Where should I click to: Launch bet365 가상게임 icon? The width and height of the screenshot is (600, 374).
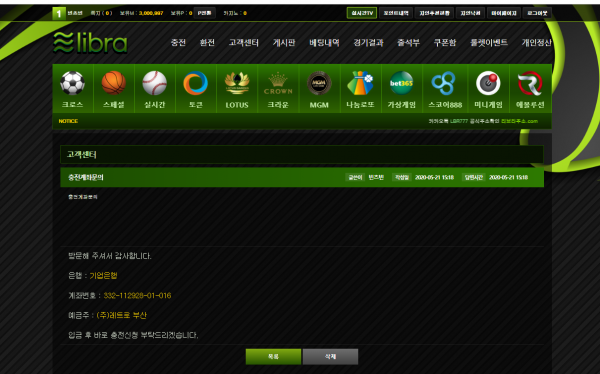pyautogui.click(x=401, y=89)
